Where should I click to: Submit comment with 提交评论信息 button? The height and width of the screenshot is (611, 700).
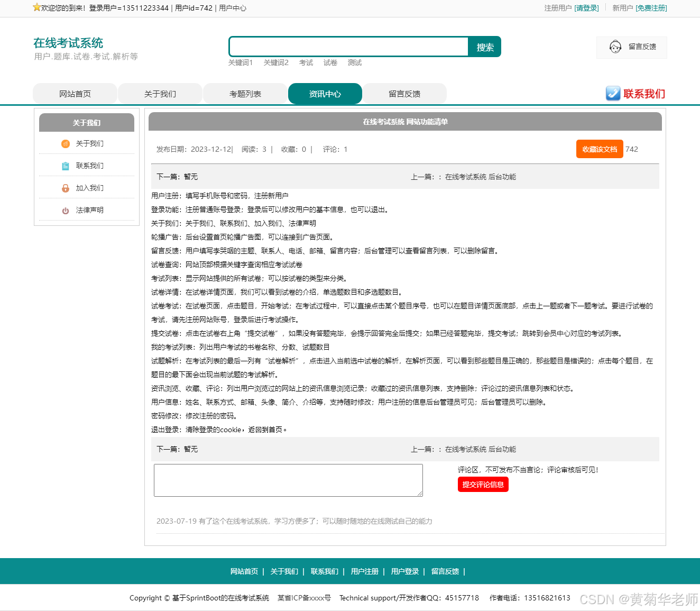click(483, 485)
